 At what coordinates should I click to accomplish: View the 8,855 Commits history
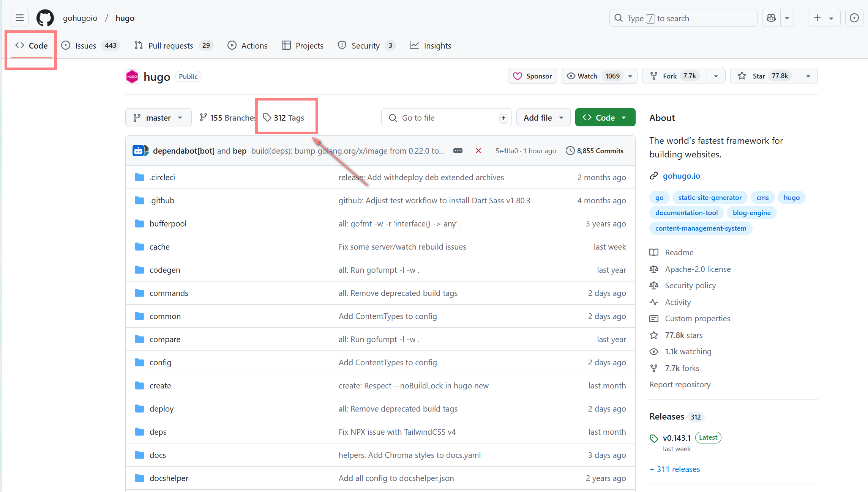(595, 151)
